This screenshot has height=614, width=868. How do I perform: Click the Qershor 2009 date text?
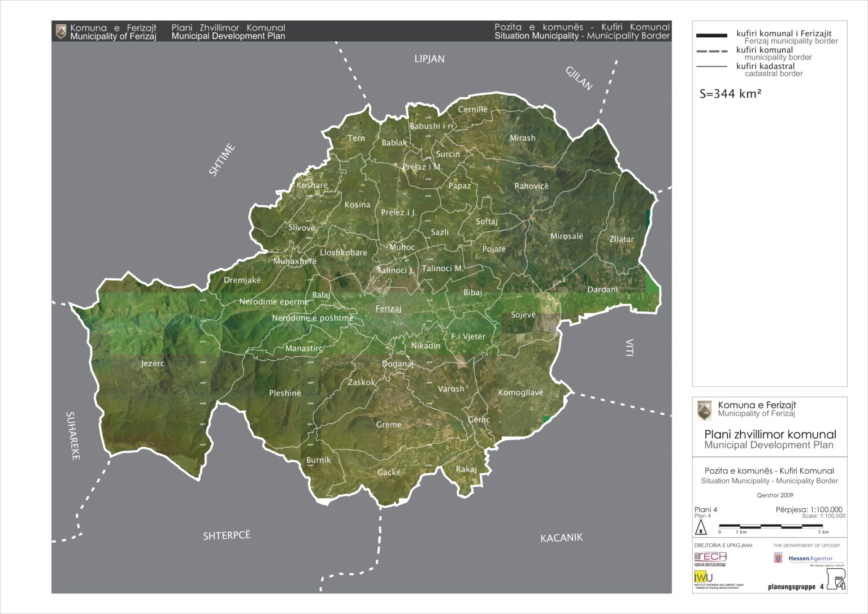click(x=775, y=494)
